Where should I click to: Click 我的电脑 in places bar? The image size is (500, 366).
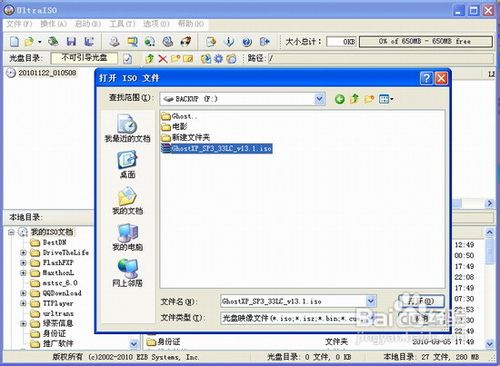pyautogui.click(x=127, y=237)
